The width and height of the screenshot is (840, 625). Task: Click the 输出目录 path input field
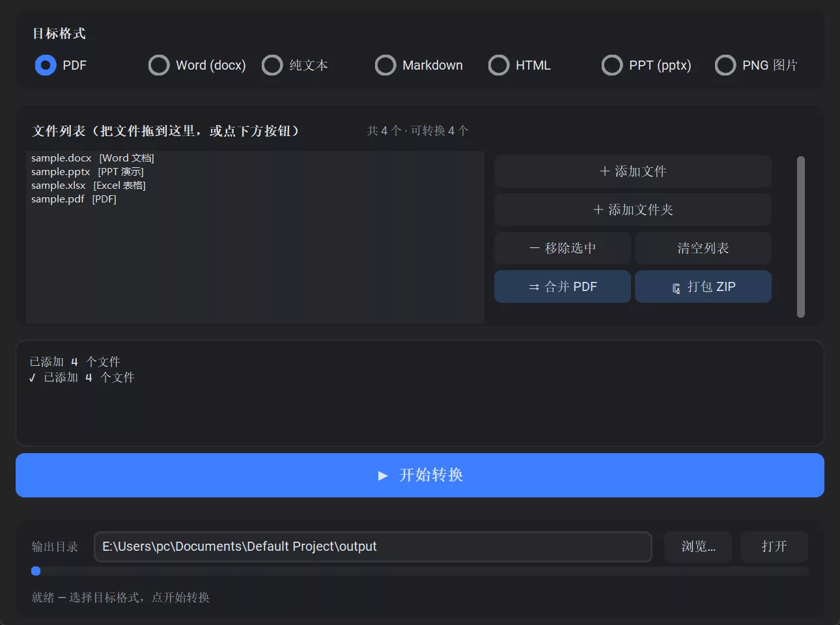point(373,547)
